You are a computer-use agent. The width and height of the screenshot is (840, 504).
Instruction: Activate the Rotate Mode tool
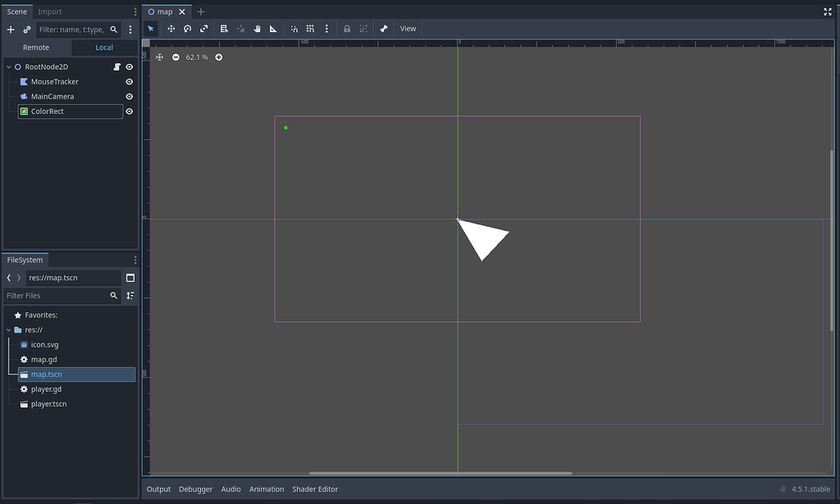coord(188,29)
